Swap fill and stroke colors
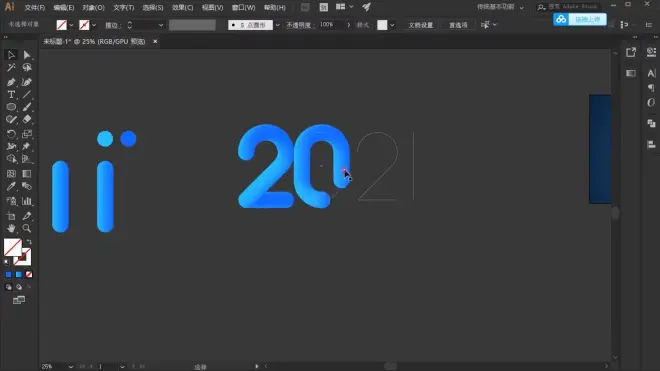Screen dimensions: 660x371 29,242
